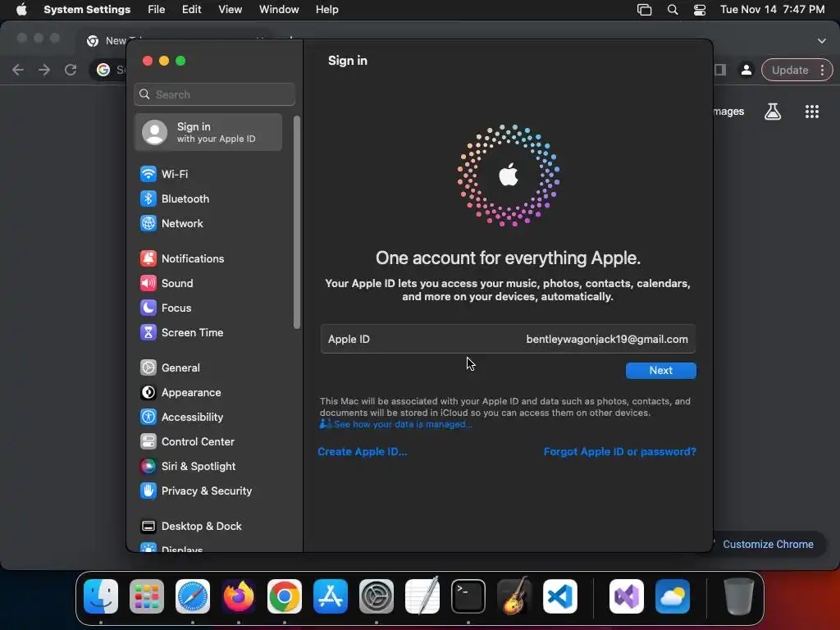Open Visual Studio from the Dock
Image resolution: width=840 pixels, height=630 pixels.
[x=627, y=596]
